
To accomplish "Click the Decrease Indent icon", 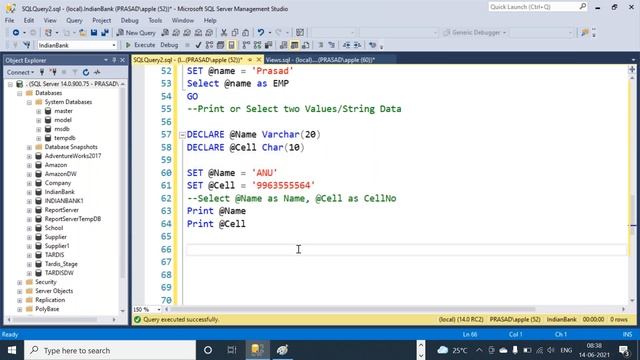I will (x=346, y=45).
